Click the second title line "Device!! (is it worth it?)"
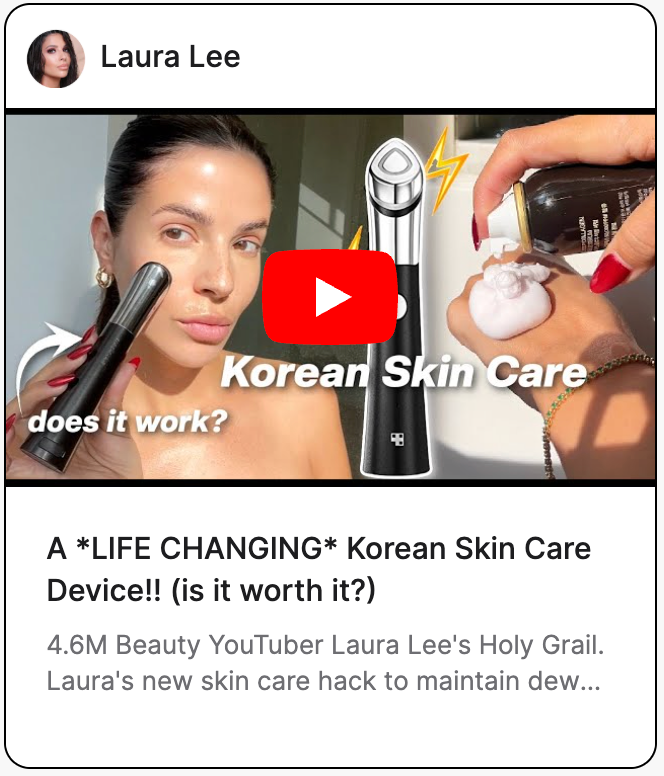Image resolution: width=664 pixels, height=776 pixels. tap(211, 590)
